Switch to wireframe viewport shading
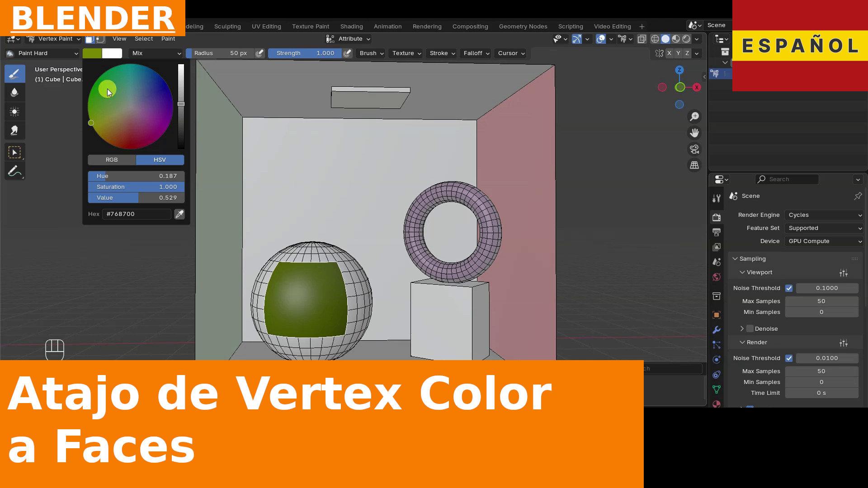The width and height of the screenshot is (868, 488). pos(655,39)
